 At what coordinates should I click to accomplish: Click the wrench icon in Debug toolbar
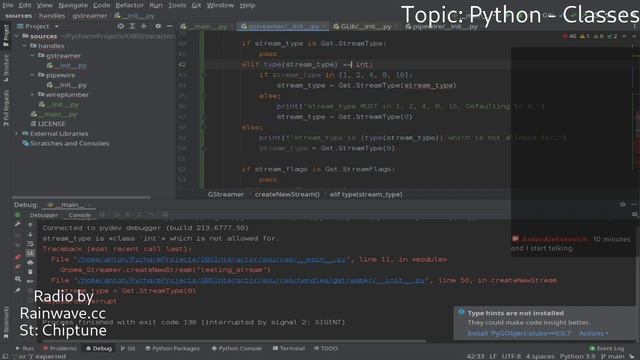coord(18,224)
